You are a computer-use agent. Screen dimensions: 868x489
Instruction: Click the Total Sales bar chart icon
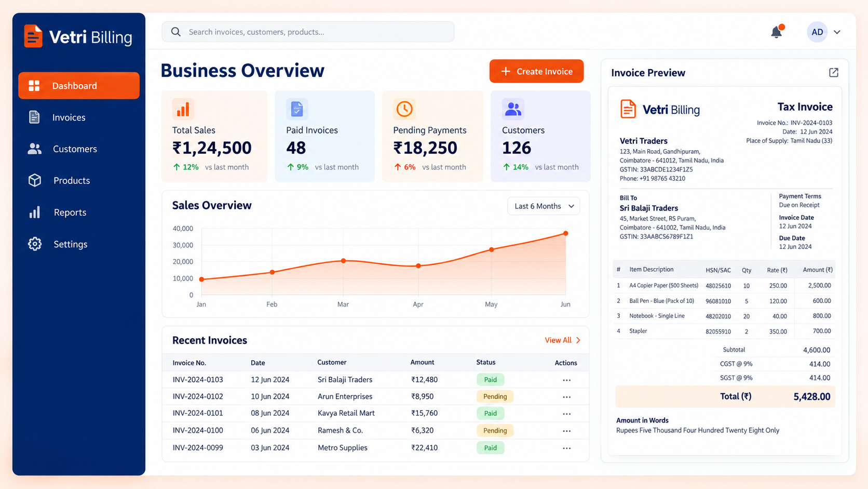[x=183, y=109]
